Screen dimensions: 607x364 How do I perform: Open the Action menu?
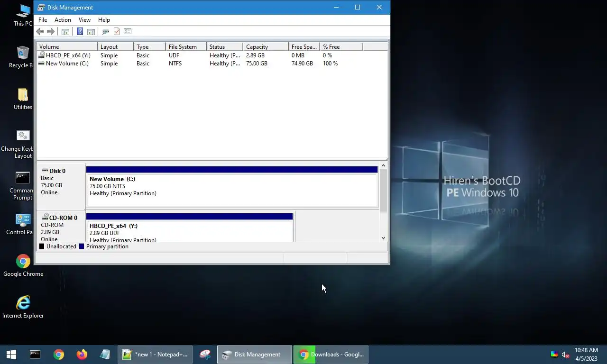coord(63,20)
